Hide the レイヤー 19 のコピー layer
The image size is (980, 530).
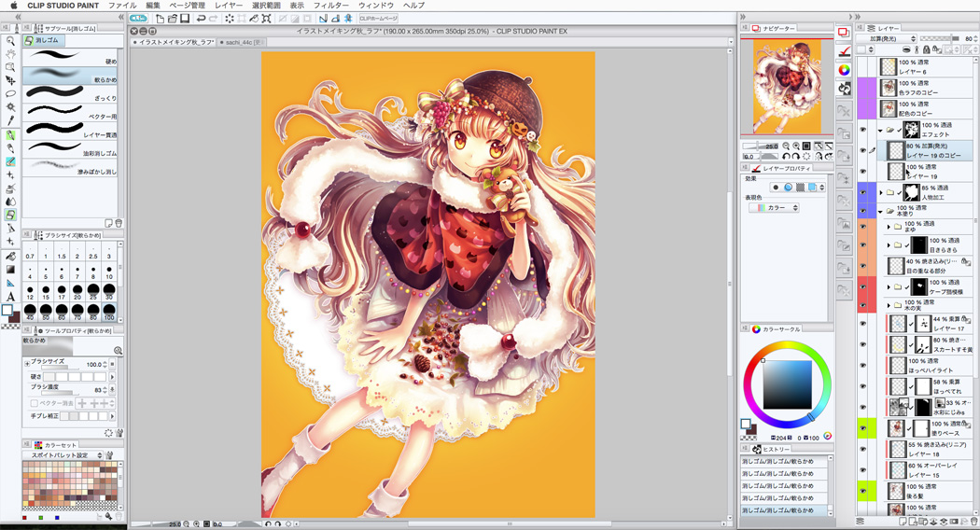[x=863, y=150]
